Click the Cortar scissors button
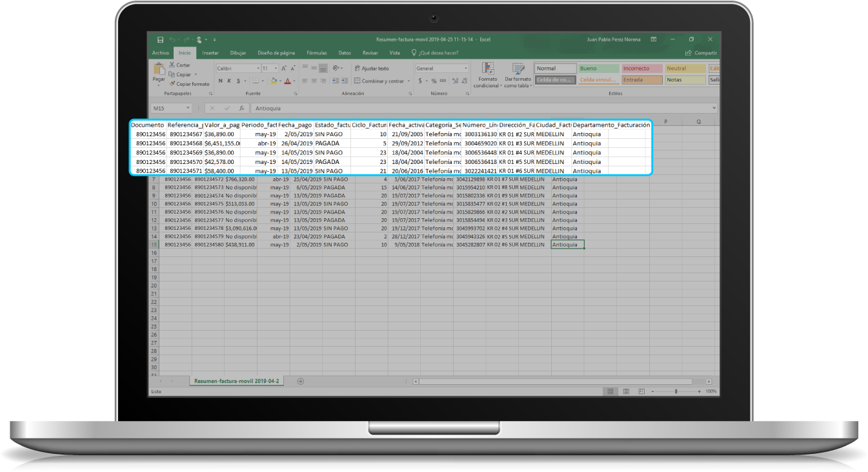Image resolution: width=868 pixels, height=472 pixels. pos(179,65)
